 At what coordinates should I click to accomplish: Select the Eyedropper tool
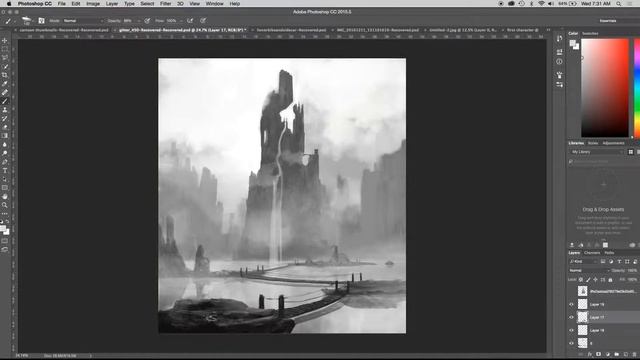[5, 84]
